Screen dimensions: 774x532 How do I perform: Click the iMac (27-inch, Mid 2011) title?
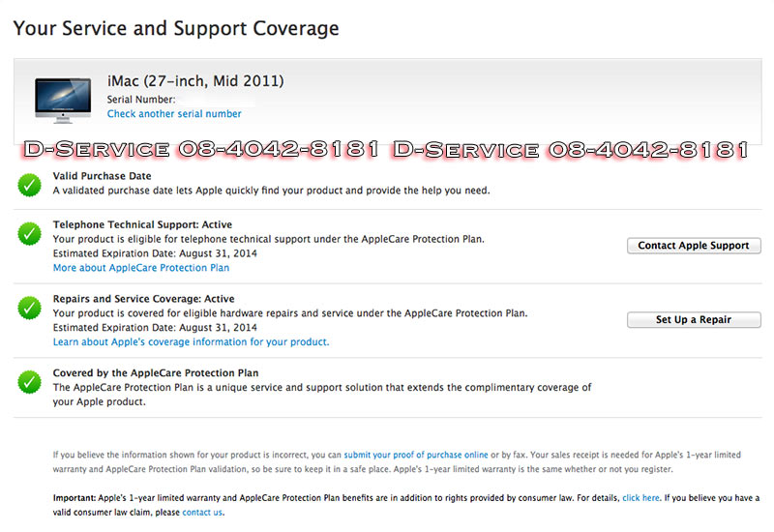pyautogui.click(x=195, y=80)
